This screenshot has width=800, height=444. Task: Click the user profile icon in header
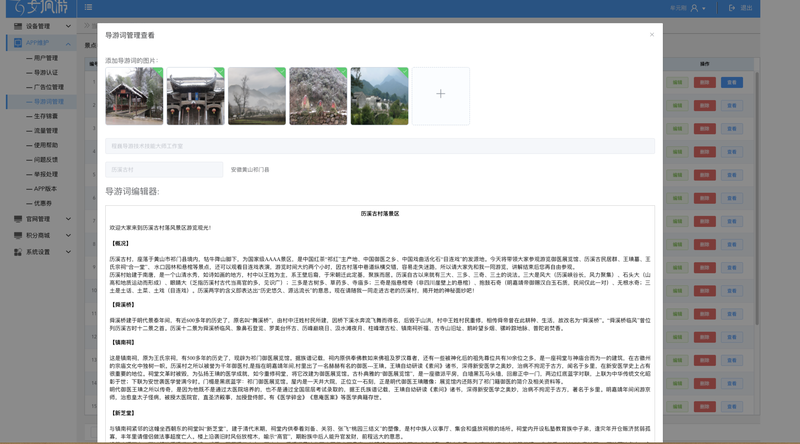point(694,8)
